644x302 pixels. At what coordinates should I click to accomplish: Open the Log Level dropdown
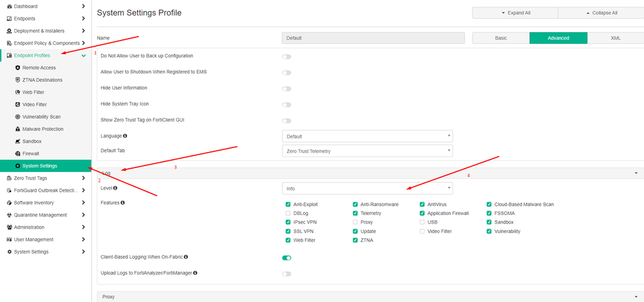click(367, 189)
